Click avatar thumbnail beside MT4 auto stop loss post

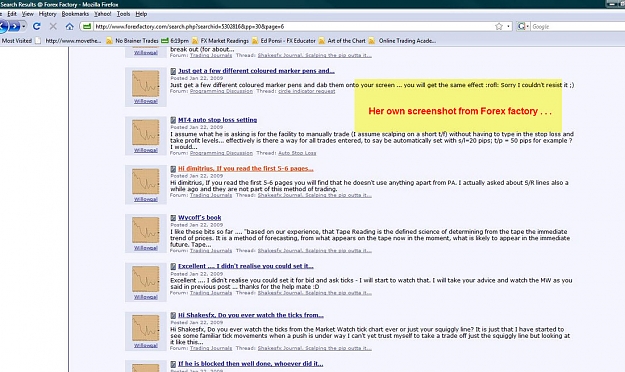point(145,132)
